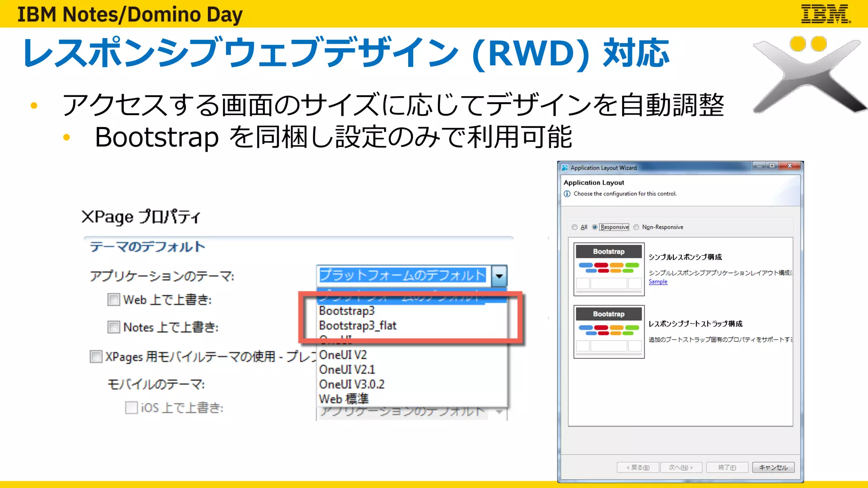Click the モバイルのテーマ label
The image size is (868, 488).
[156, 384]
